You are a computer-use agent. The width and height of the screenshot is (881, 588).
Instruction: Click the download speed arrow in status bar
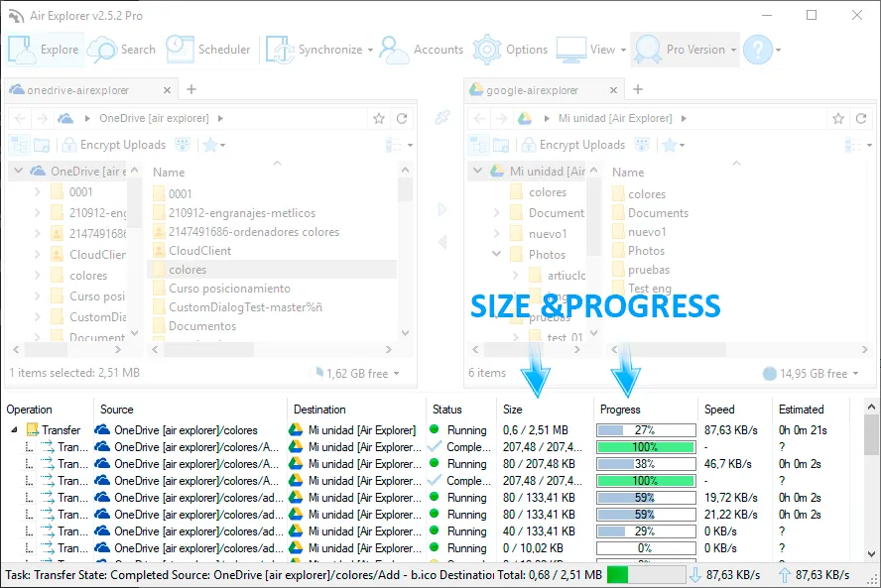tap(695, 575)
